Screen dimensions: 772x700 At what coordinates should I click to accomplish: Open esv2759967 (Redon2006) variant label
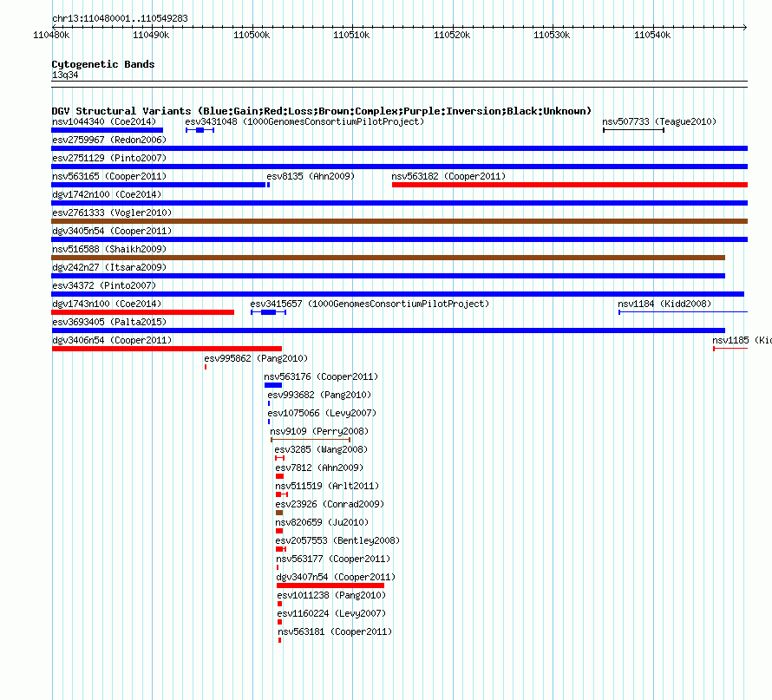(x=109, y=140)
